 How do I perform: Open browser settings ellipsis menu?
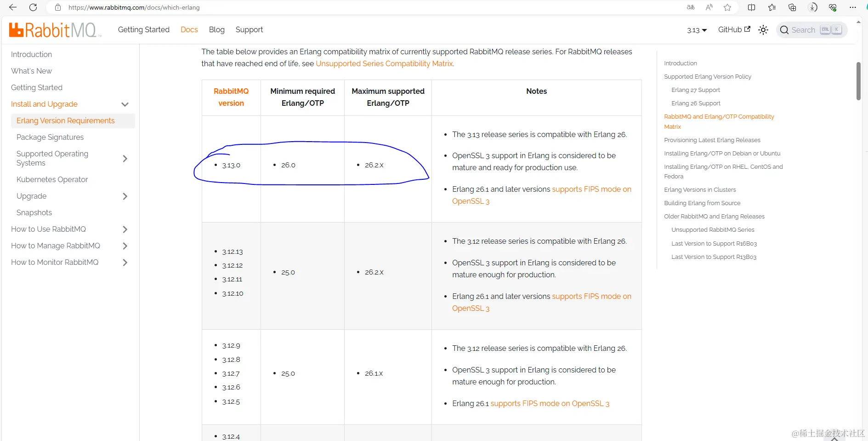tap(853, 7)
